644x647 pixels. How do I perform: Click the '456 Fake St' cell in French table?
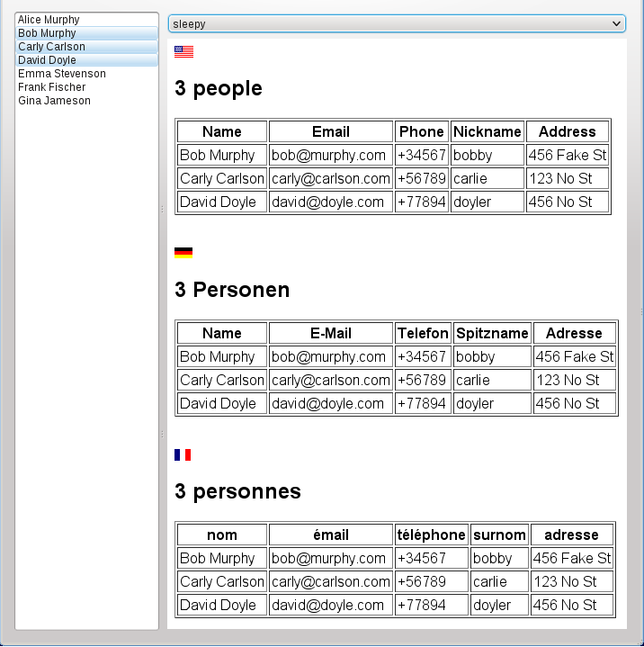[572, 558]
